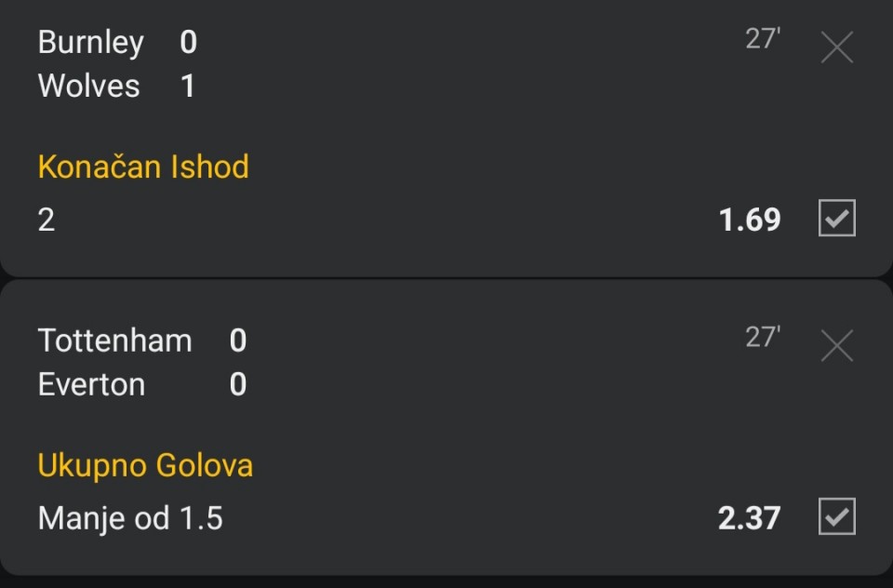
Task: Remove the Tottenham vs Everton selection
Action: 836,345
